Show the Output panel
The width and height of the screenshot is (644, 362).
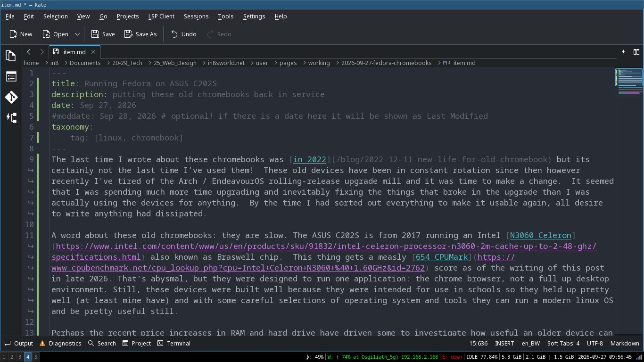click(19, 343)
